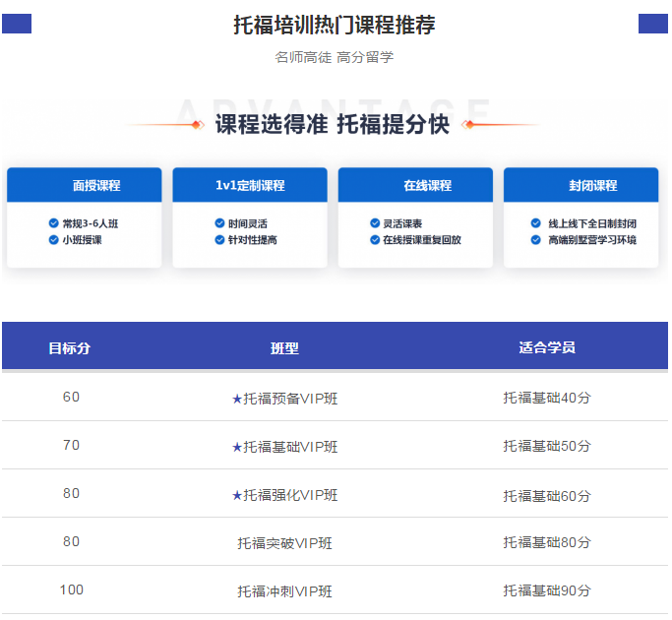Image resolution: width=672 pixels, height=620 pixels.
Task: Click the checkmark icon beside 灵活课表
Action: (x=374, y=223)
